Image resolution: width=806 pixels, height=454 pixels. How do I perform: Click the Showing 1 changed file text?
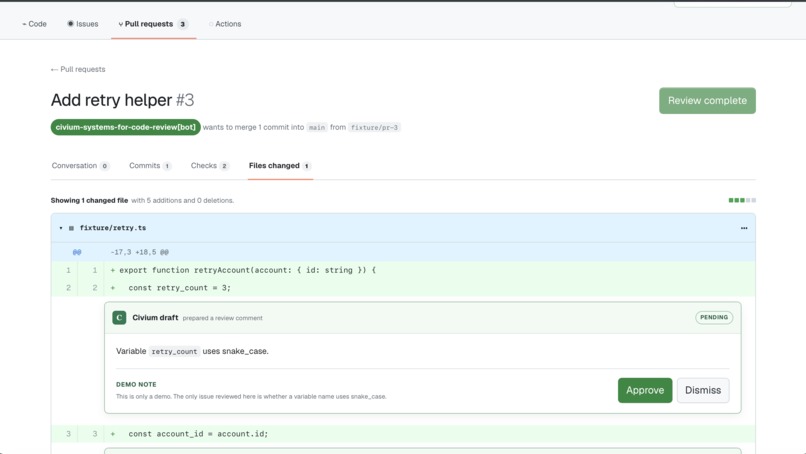tap(89, 201)
